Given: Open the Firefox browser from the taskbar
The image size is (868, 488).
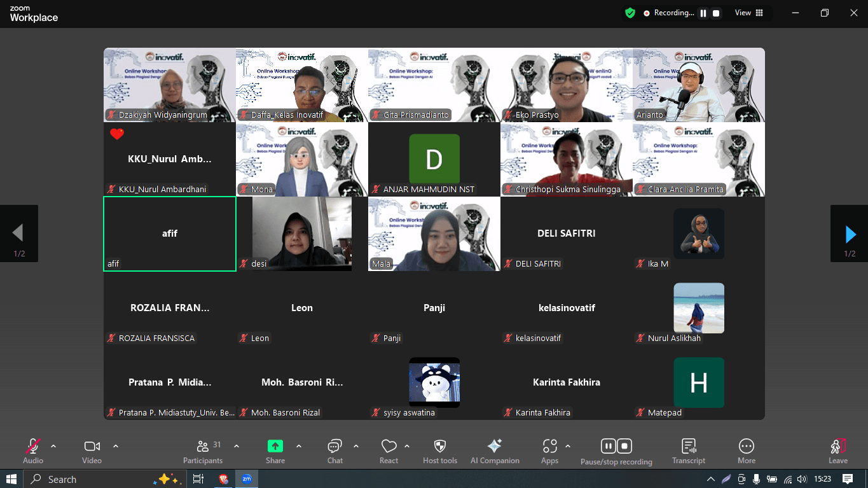Looking at the screenshot, I should click(224, 478).
